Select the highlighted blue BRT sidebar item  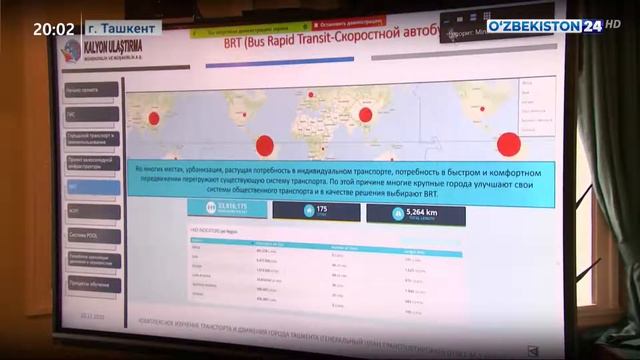click(93, 187)
